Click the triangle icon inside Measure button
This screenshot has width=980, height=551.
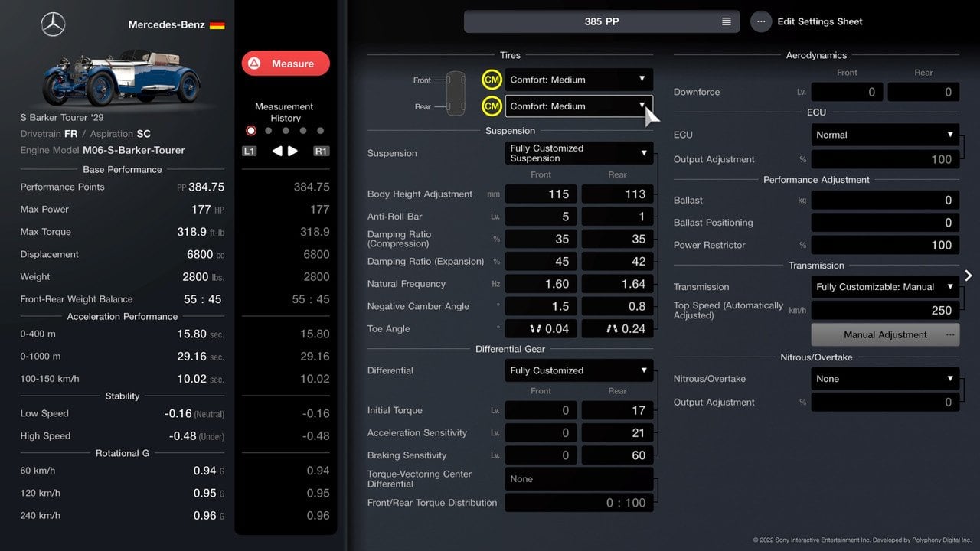(254, 64)
